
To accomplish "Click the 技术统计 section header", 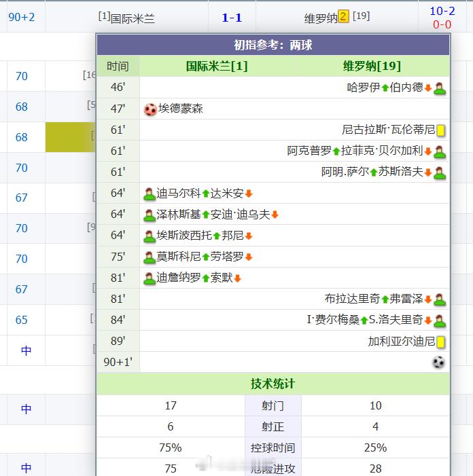I will [x=273, y=384].
